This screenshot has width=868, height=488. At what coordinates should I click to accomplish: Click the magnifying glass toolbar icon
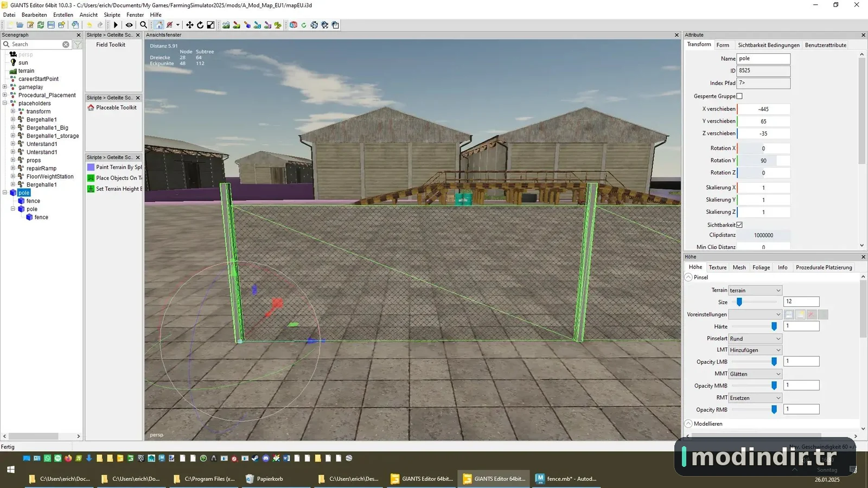click(x=143, y=25)
